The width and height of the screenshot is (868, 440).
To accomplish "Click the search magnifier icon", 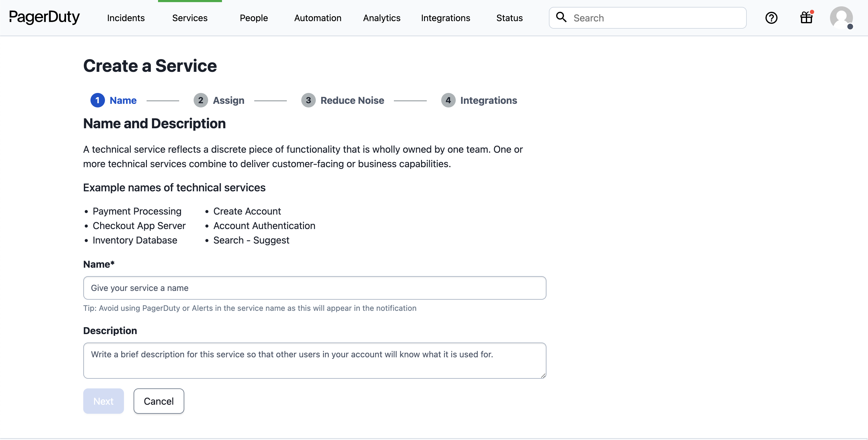I will point(561,17).
